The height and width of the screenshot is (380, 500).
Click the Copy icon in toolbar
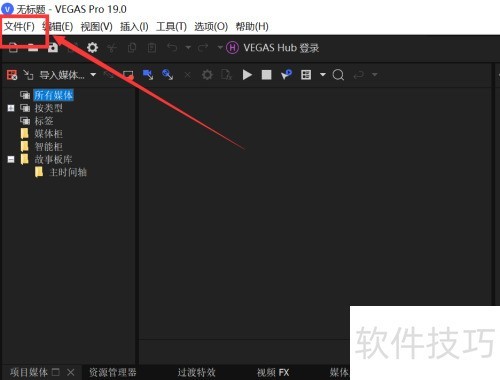click(x=132, y=48)
